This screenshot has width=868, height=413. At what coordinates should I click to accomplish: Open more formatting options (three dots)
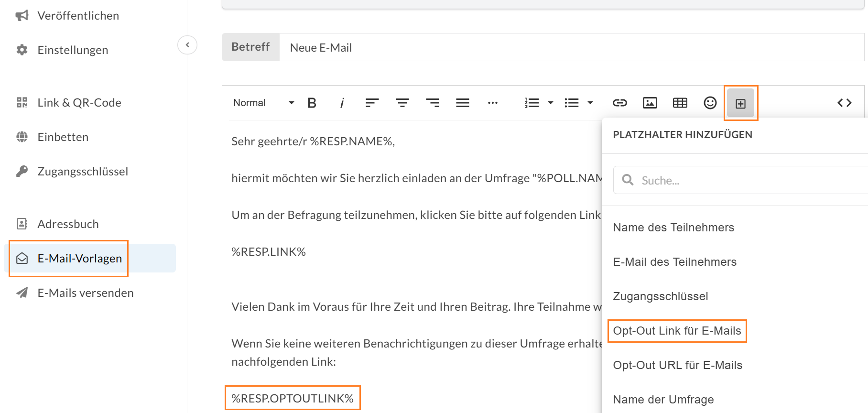pyautogui.click(x=493, y=103)
